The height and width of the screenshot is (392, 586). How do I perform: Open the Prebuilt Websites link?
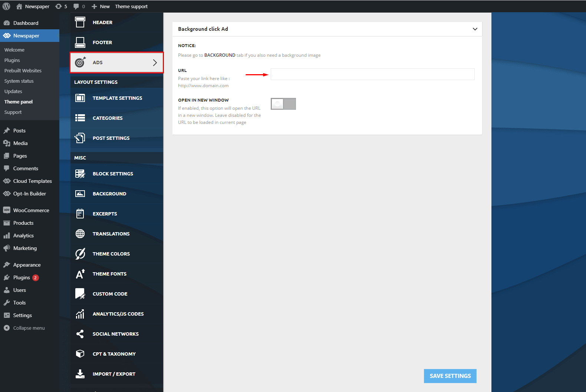tap(23, 70)
